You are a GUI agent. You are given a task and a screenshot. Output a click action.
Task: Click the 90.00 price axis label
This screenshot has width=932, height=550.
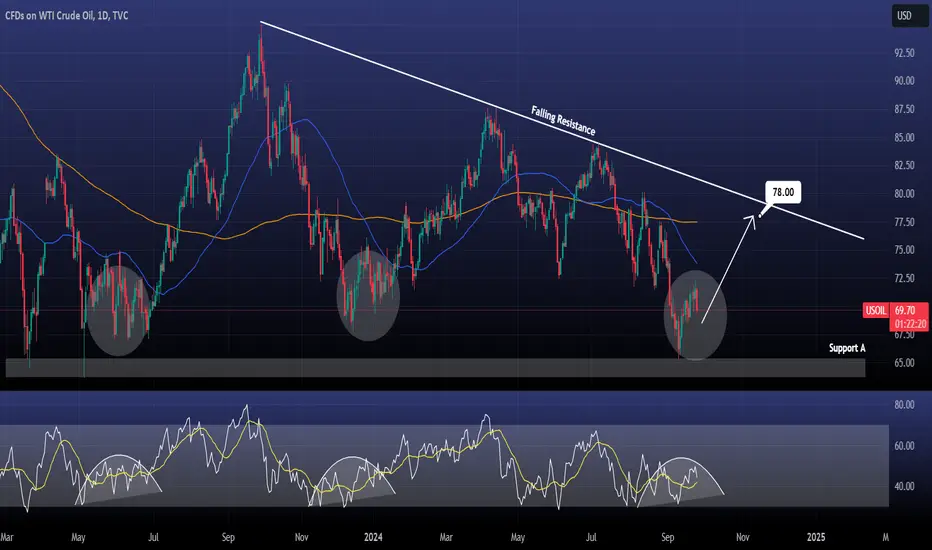pos(904,81)
